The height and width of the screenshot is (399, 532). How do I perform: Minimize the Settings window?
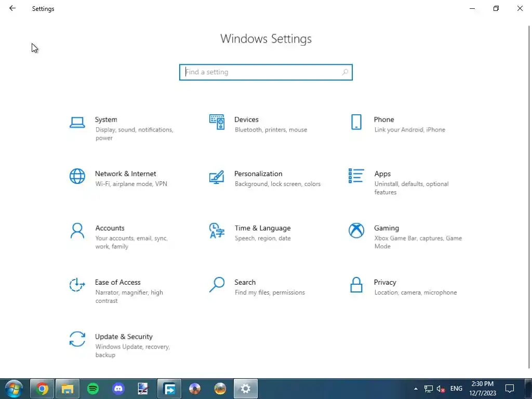coord(472,8)
